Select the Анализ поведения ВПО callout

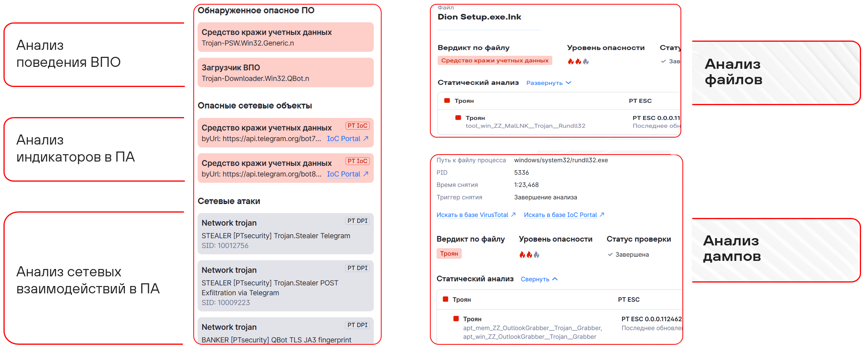coord(94,54)
